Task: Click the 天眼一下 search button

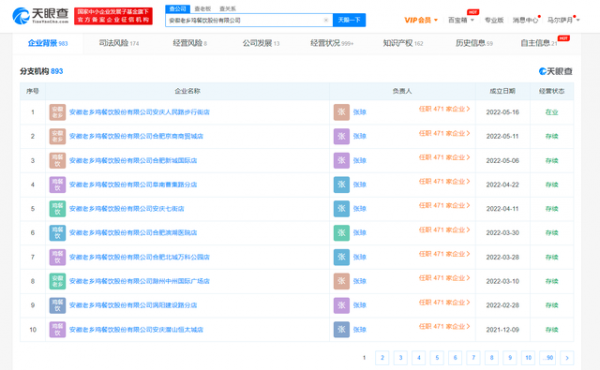Action: pyautogui.click(x=349, y=20)
